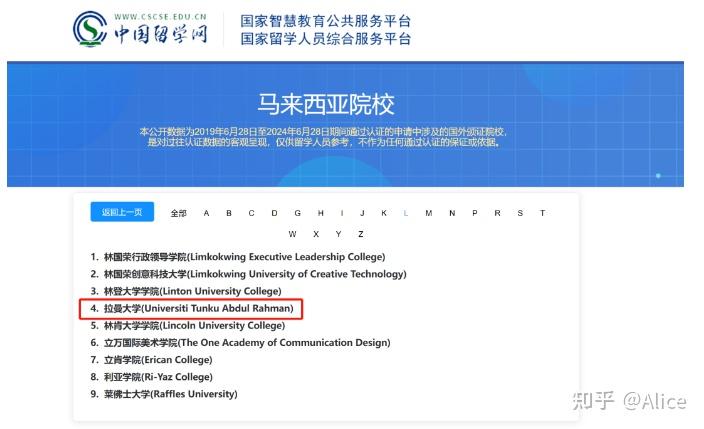Image resolution: width=704 pixels, height=429 pixels.
Task: Filter schools by letter B
Action: point(229,213)
